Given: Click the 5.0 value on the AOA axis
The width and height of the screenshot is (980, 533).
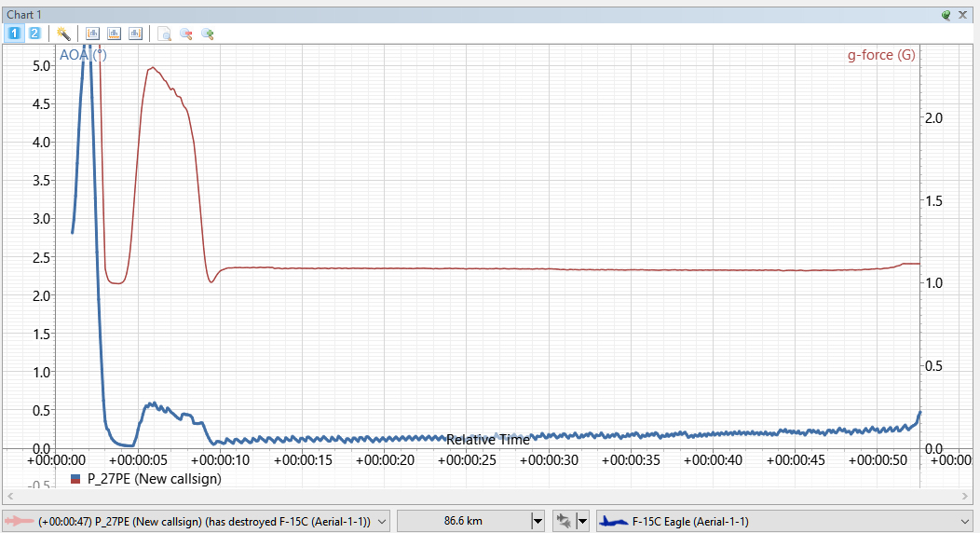Looking at the screenshot, I should 41,66.
